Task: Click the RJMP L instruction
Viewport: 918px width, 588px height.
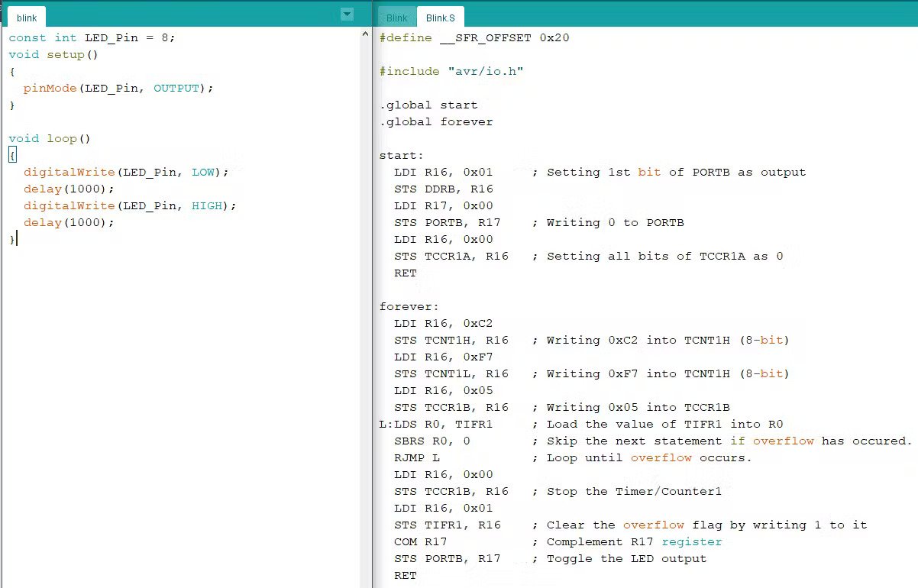Action: tap(417, 458)
